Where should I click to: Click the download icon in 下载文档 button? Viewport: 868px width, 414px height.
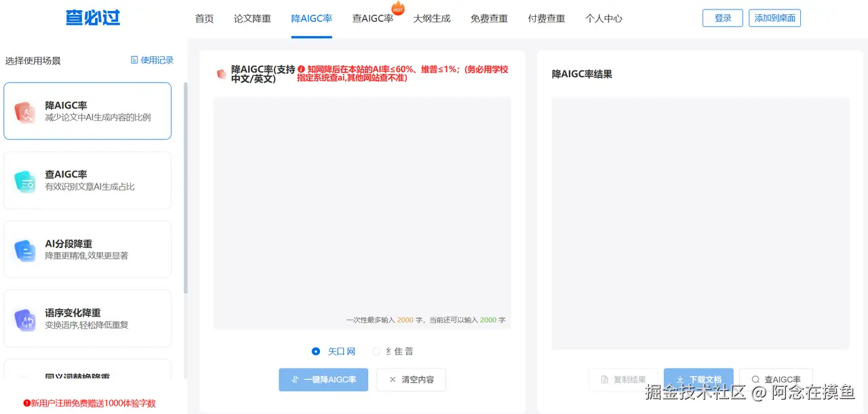[680, 380]
